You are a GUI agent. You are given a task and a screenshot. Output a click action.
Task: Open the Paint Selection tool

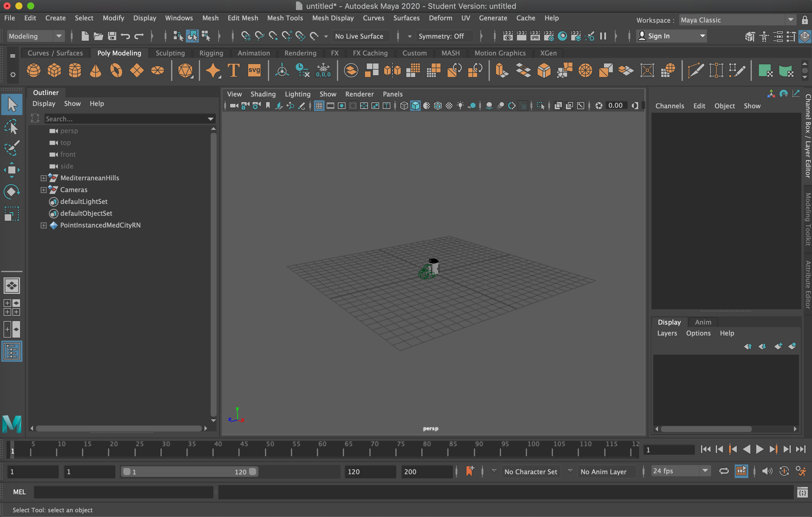12,148
